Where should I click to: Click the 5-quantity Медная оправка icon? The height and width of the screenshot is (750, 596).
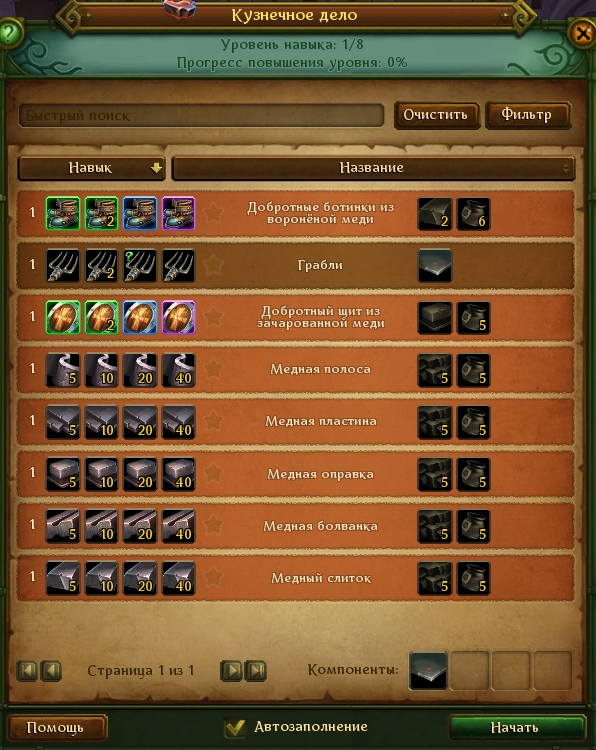[63, 474]
